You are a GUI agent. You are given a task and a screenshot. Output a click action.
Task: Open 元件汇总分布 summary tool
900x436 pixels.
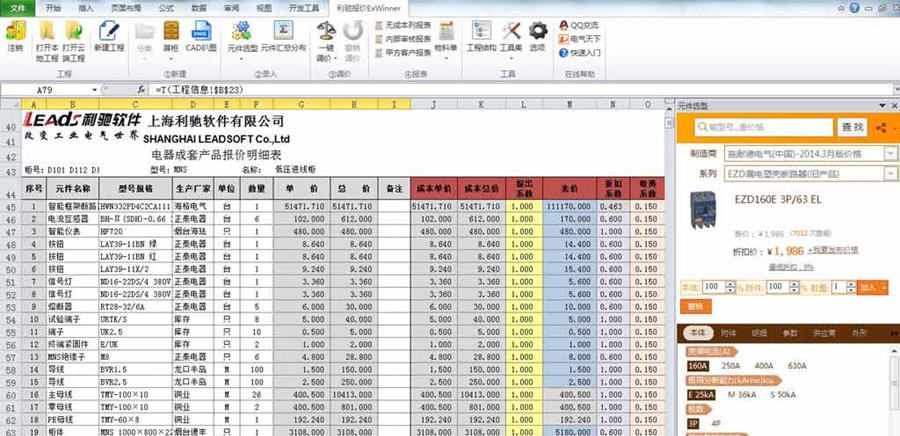click(284, 37)
